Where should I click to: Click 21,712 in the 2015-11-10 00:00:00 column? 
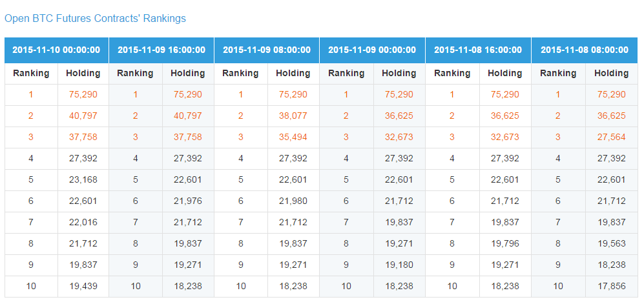[x=83, y=244]
